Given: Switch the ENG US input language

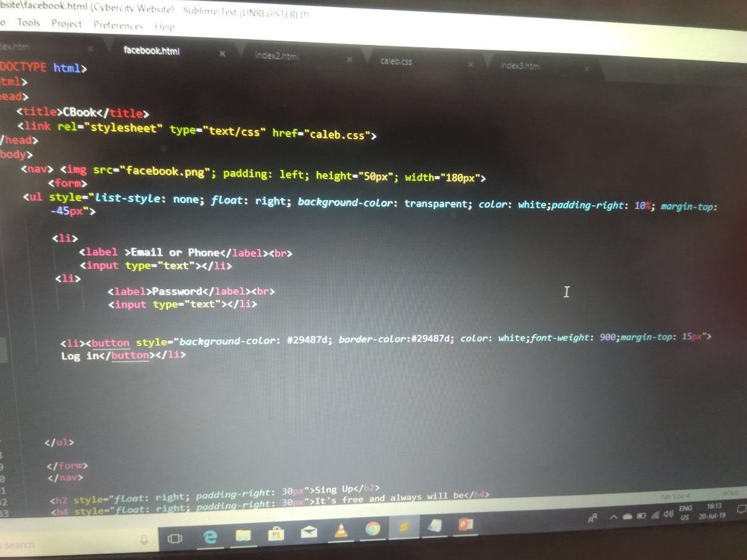Looking at the screenshot, I should 686,513.
